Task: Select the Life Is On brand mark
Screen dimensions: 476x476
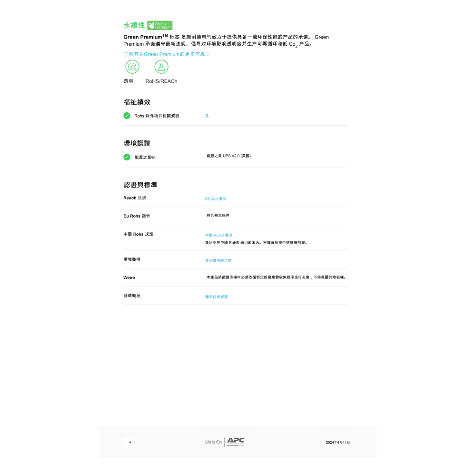Action: point(212,442)
